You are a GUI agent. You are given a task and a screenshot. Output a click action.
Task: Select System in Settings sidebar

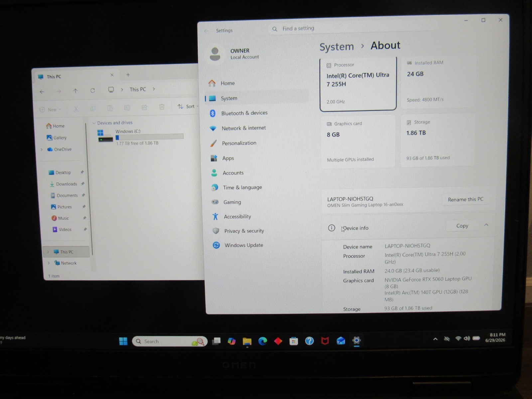(x=257, y=98)
